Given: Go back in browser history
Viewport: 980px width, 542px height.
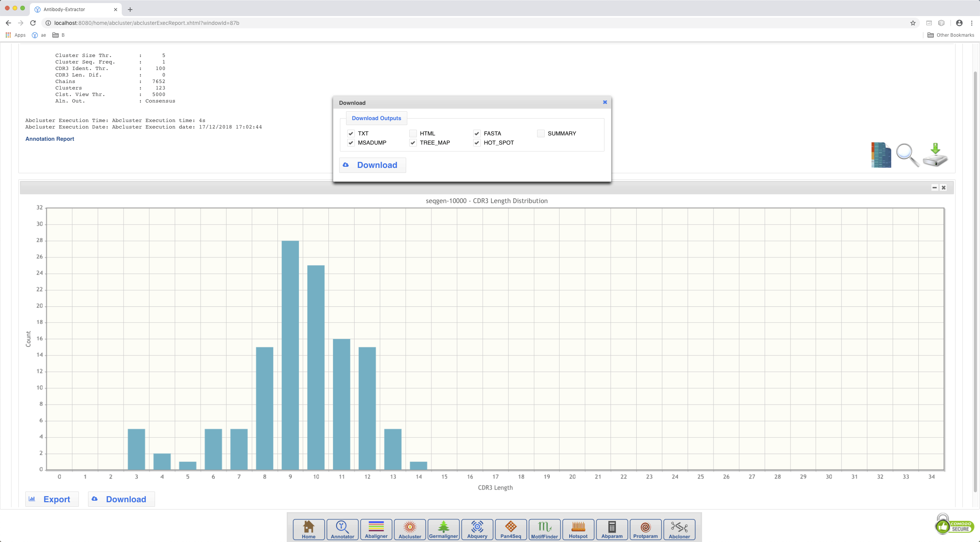Looking at the screenshot, I should point(8,23).
